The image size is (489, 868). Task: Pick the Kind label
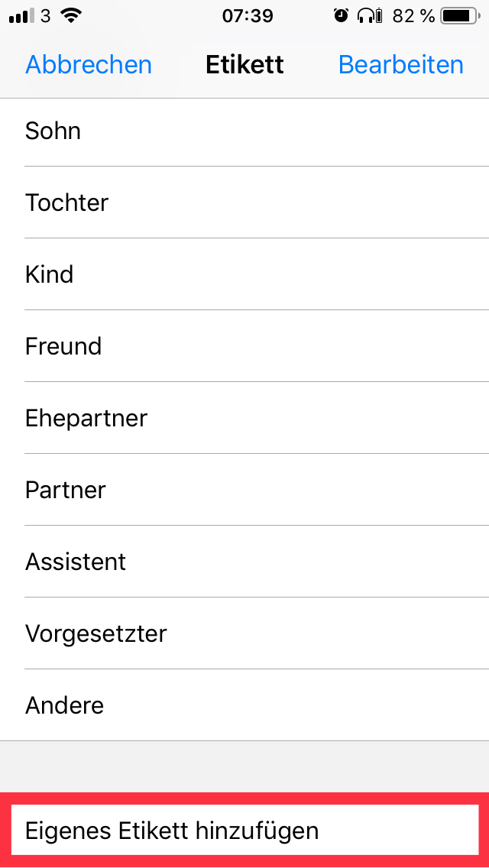244,274
